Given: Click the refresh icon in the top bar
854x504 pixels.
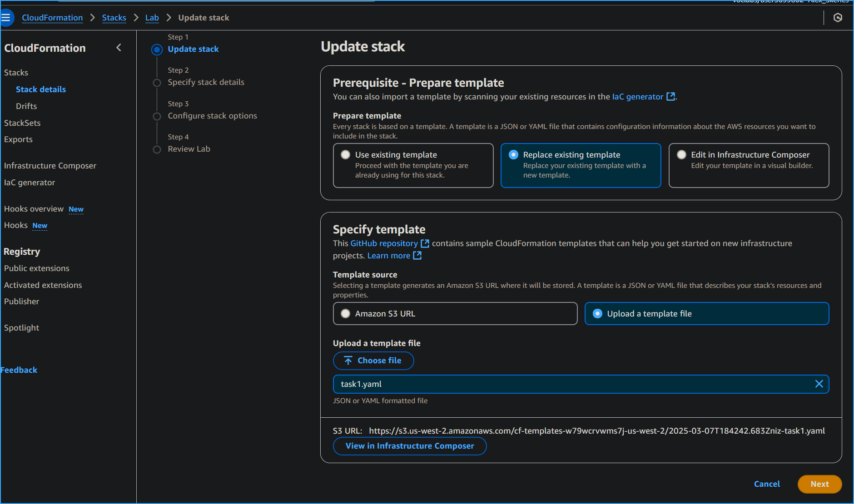Looking at the screenshot, I should pos(839,17).
